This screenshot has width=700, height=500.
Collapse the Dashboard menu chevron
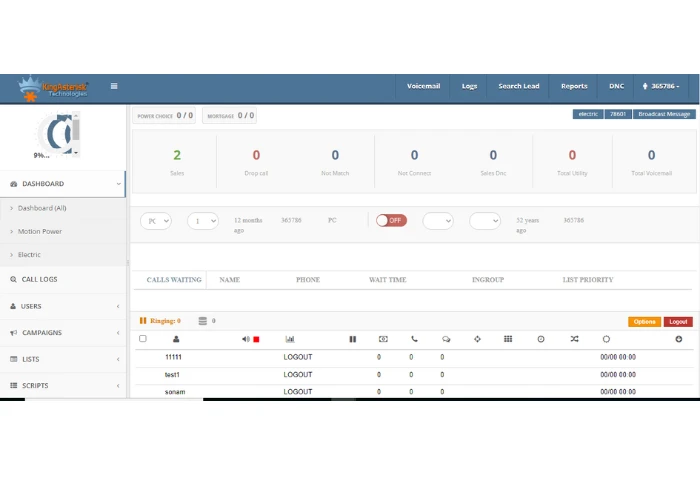(x=118, y=184)
